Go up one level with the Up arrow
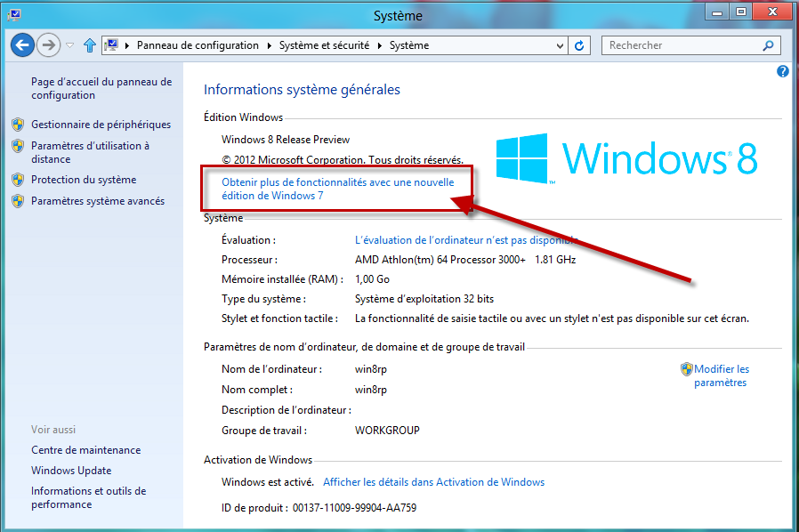 pos(90,45)
